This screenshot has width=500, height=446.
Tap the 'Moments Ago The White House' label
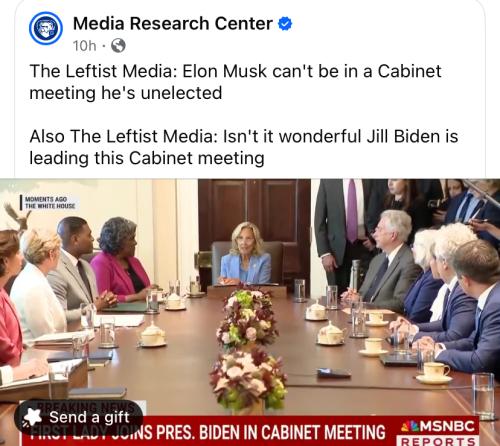click(x=50, y=203)
